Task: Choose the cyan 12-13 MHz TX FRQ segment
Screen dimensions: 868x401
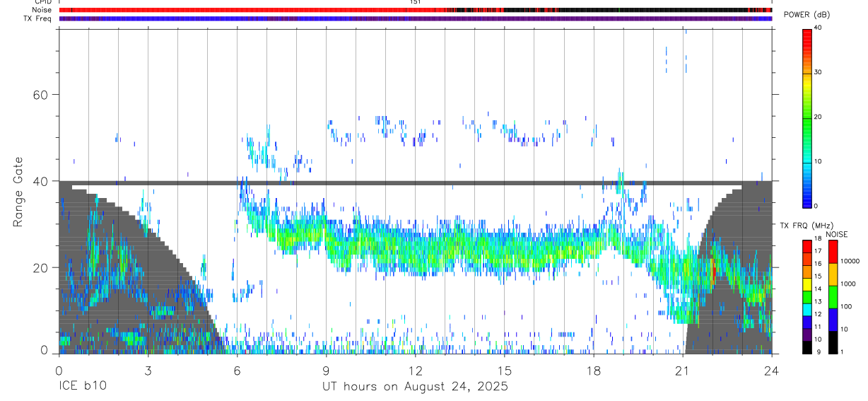Action: click(807, 310)
